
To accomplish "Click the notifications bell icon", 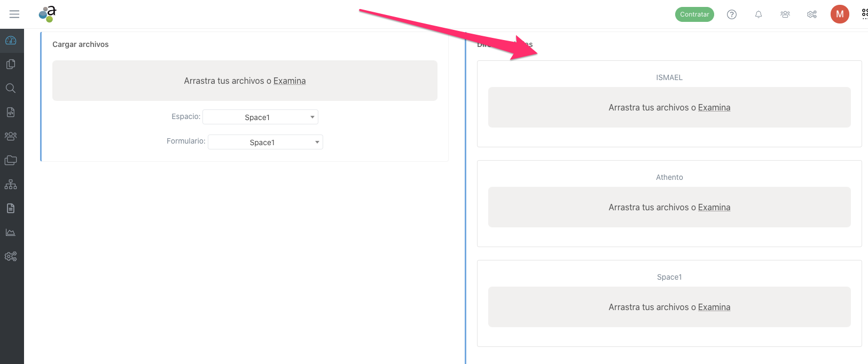I will (758, 14).
